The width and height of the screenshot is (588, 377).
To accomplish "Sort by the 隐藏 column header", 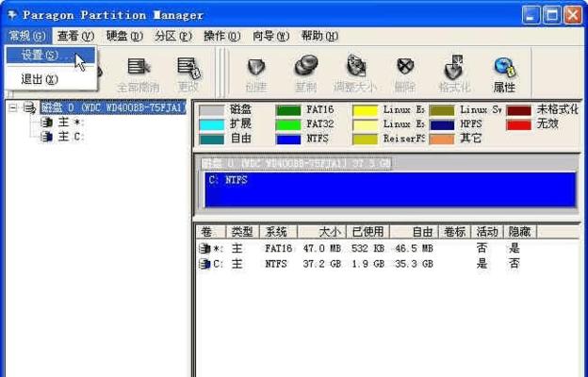I will click(x=520, y=232).
